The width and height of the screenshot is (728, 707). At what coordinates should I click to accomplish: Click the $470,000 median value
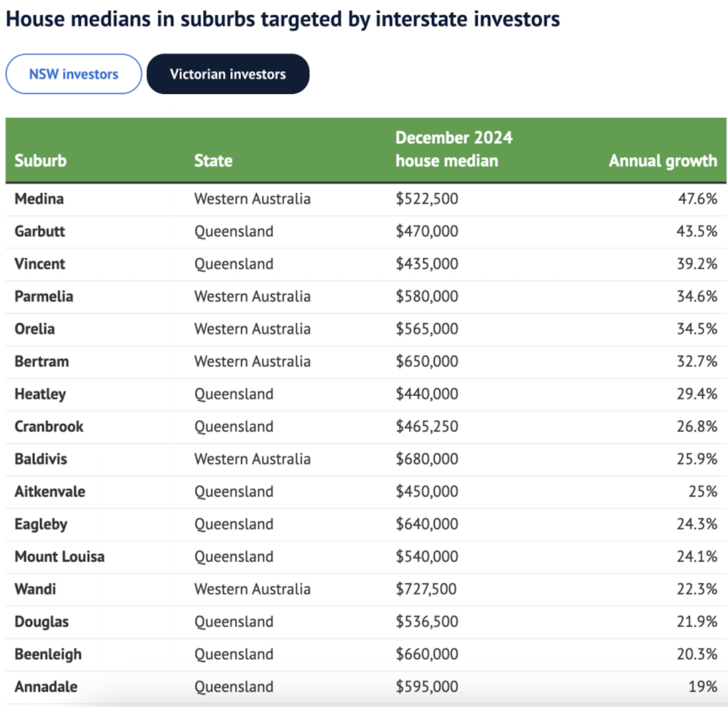(427, 231)
